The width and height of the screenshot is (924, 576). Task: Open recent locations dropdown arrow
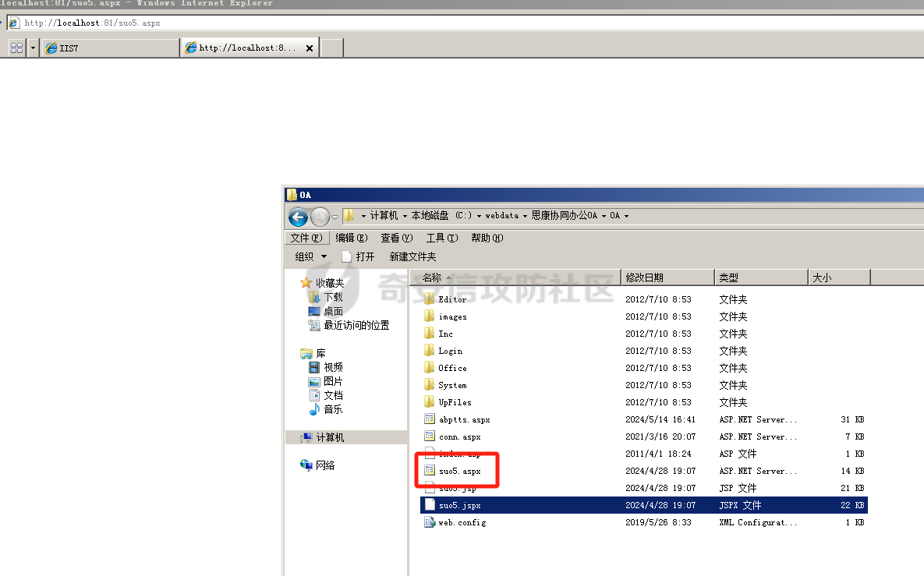(335, 217)
